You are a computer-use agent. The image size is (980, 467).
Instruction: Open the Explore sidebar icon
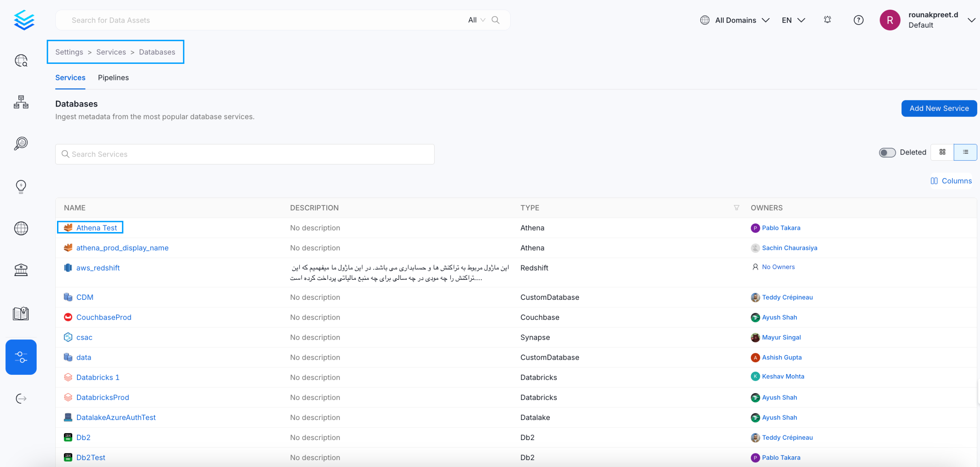[21, 61]
